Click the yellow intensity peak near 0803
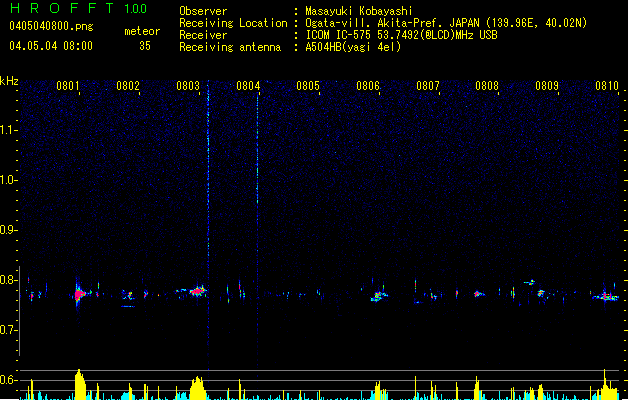The height and width of the screenshot is (400, 629). coord(197,388)
